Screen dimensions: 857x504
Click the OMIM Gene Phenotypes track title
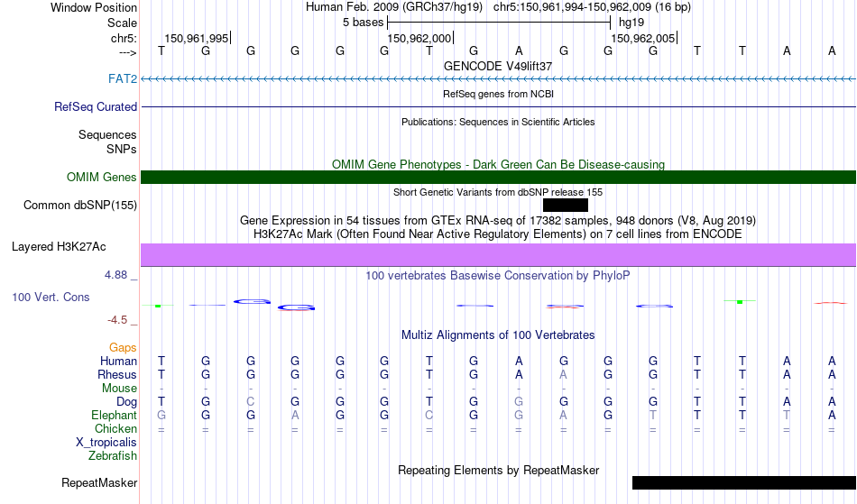(x=499, y=164)
